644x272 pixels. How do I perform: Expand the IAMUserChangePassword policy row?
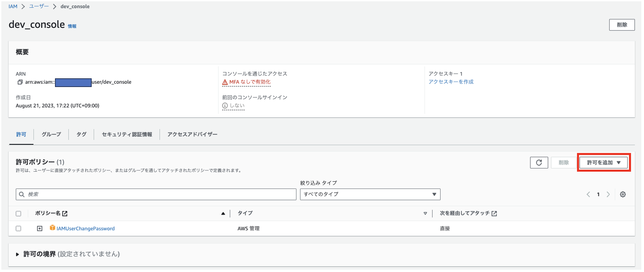coord(40,229)
